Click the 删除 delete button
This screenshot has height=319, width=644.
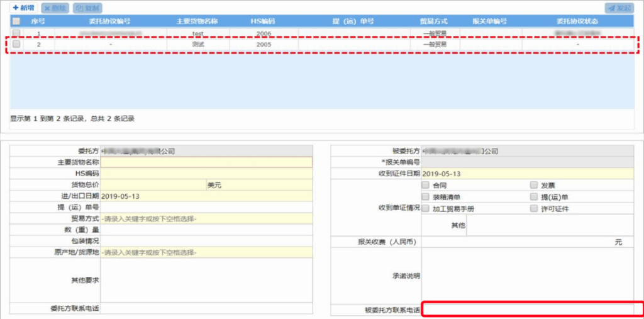pos(55,8)
